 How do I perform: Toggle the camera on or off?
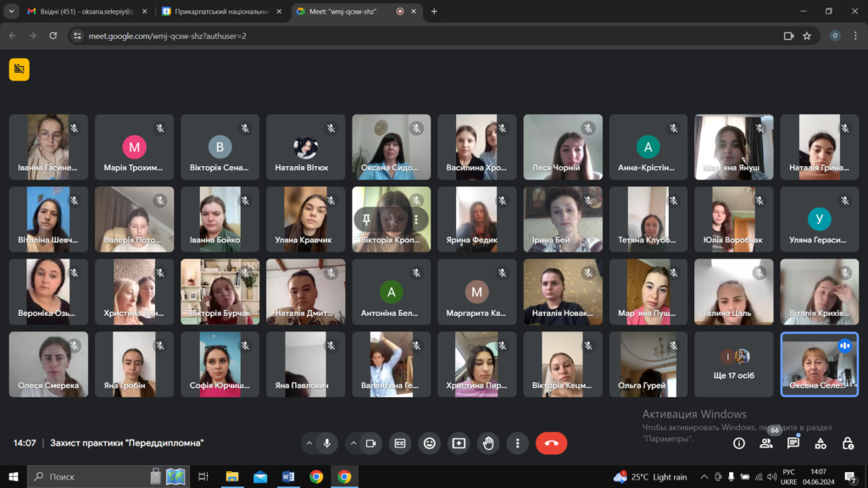[x=370, y=443]
